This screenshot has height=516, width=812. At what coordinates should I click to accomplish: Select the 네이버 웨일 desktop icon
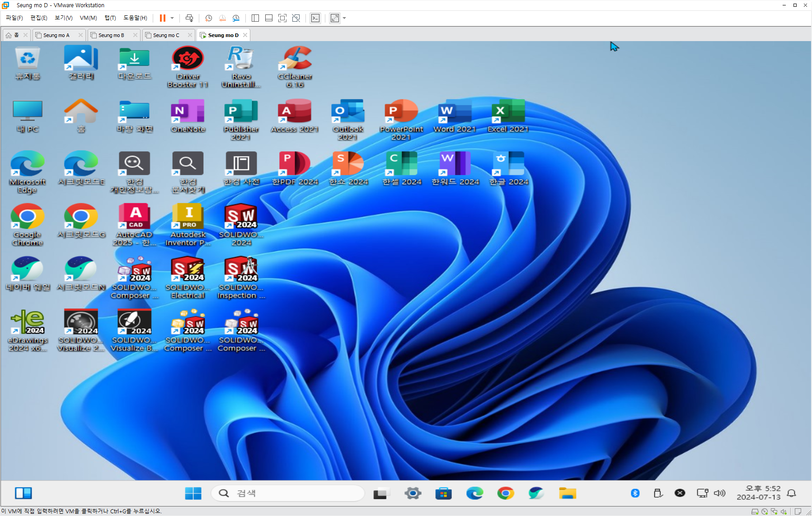(x=28, y=274)
